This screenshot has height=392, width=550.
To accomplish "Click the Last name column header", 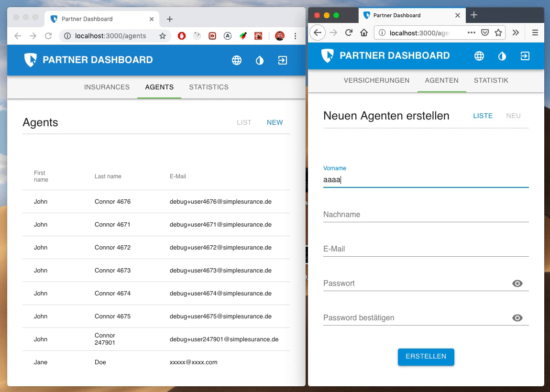I will click(108, 176).
